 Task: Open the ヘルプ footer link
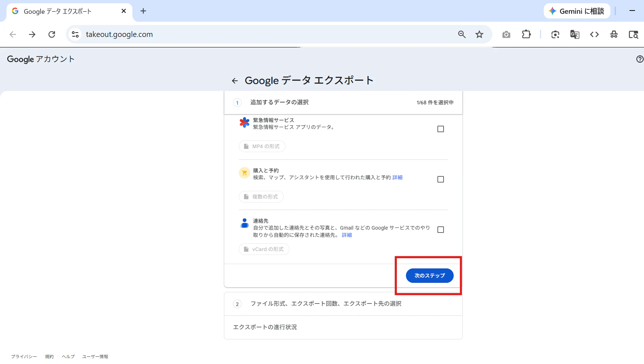[x=68, y=357]
